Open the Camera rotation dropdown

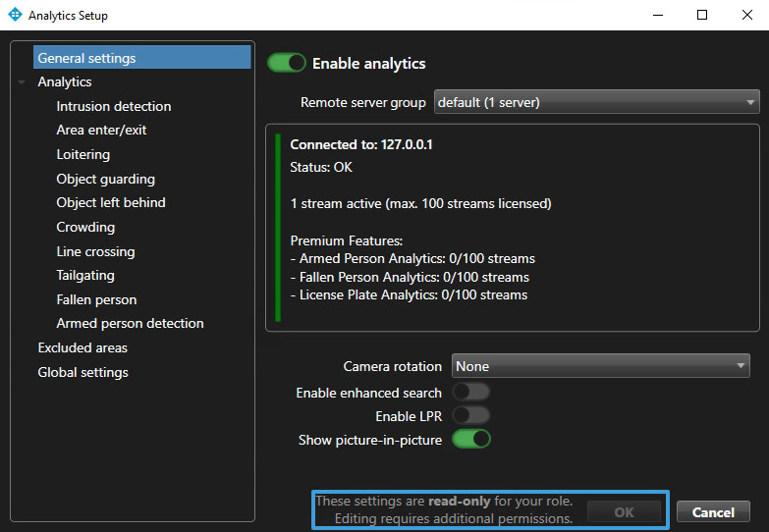coord(600,366)
